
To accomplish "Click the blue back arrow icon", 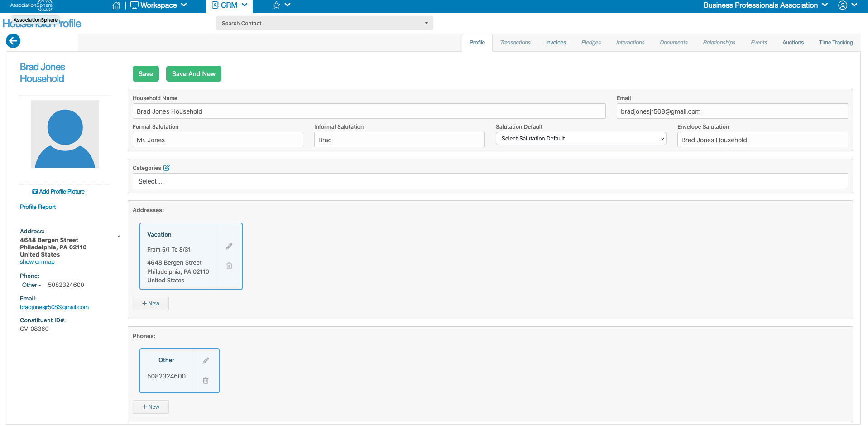I will (x=13, y=41).
